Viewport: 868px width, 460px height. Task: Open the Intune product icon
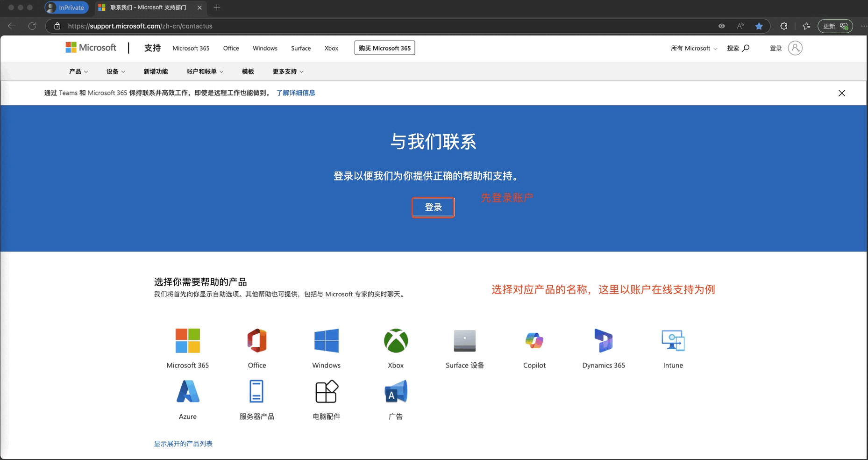pos(673,340)
